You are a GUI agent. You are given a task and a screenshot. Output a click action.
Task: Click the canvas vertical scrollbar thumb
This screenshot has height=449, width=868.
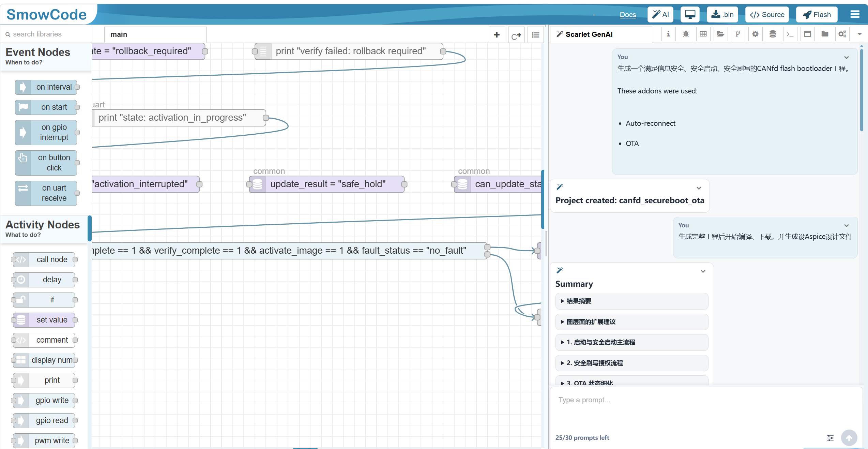tap(543, 199)
